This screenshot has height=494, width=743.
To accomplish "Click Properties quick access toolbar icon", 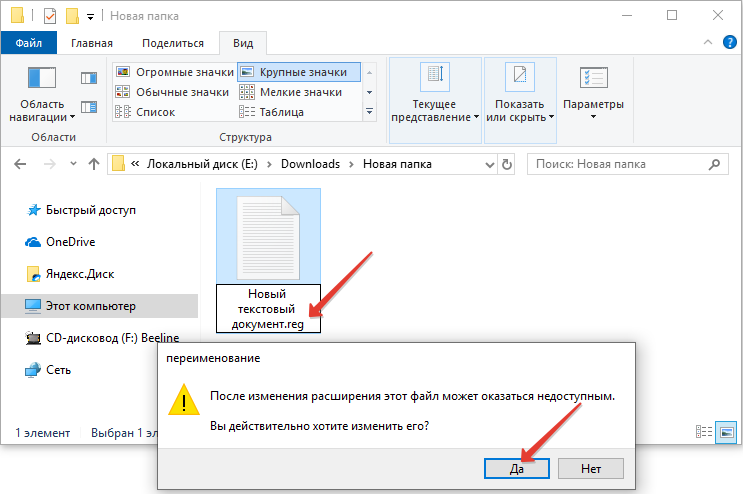I will tap(50, 16).
